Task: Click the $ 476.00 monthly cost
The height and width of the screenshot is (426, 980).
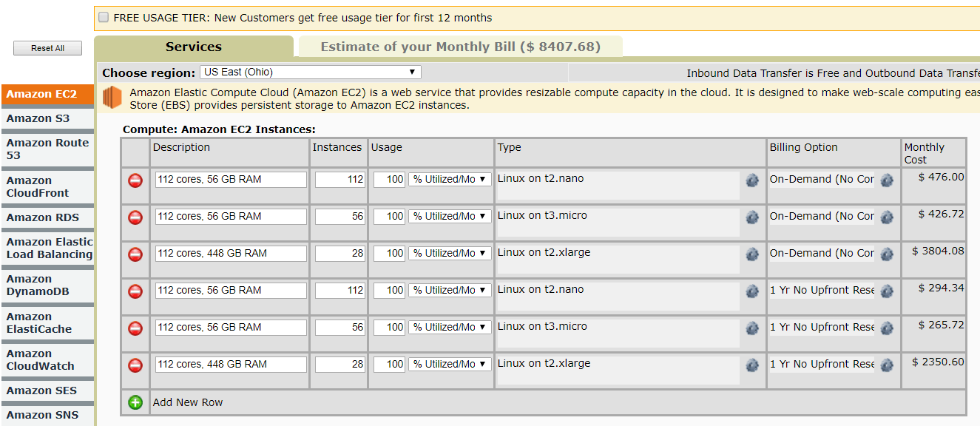Action: 941,177
